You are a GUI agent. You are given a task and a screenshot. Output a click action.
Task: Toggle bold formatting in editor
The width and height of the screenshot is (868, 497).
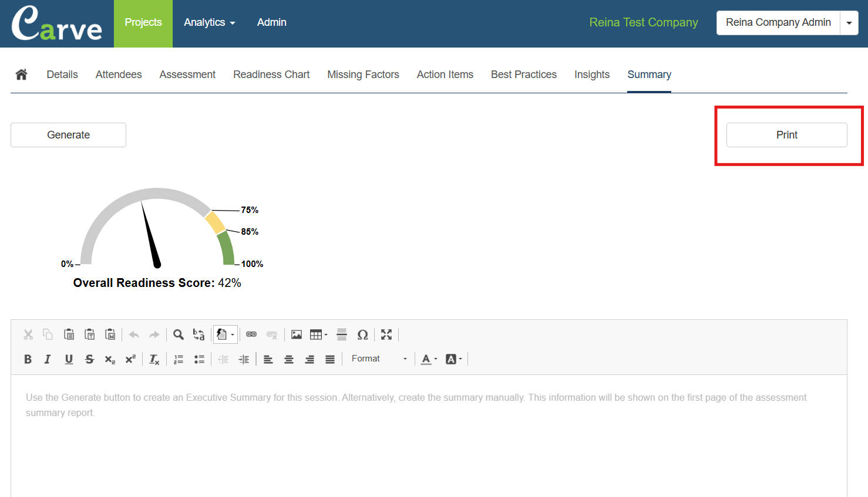tap(28, 359)
